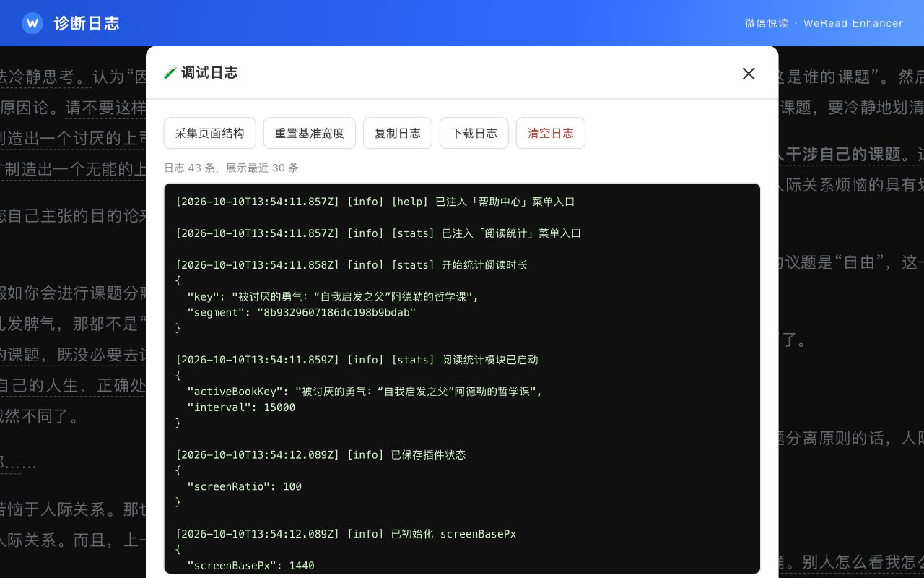Close the 调试日志 dialog

[749, 73]
